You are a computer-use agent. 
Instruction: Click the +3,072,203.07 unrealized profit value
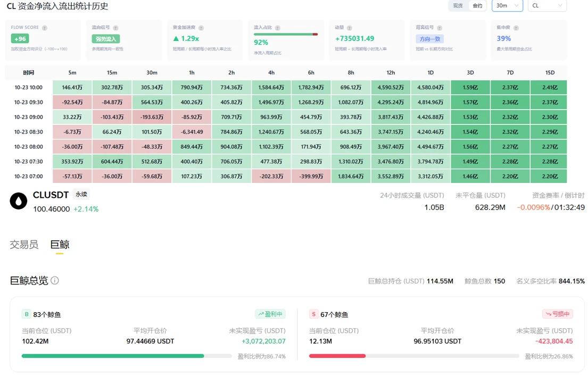(263, 341)
